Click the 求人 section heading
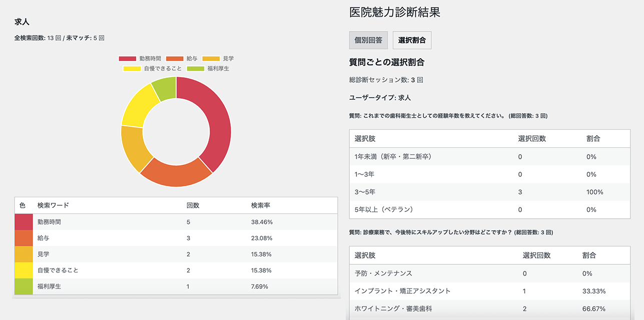The height and width of the screenshot is (320, 644). click(22, 22)
